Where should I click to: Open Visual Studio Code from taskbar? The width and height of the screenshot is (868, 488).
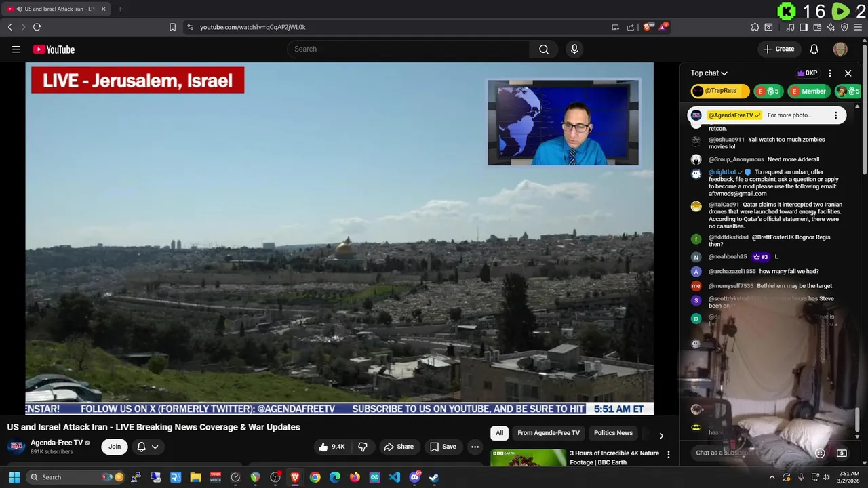point(395,477)
